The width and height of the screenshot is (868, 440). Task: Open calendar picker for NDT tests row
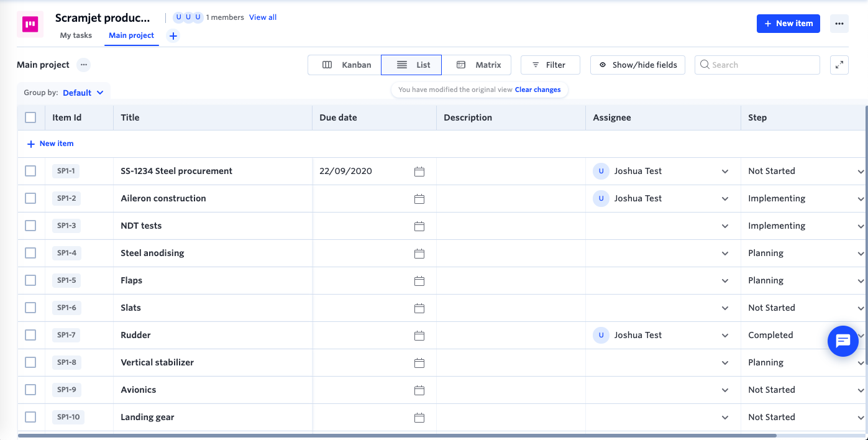pyautogui.click(x=419, y=226)
